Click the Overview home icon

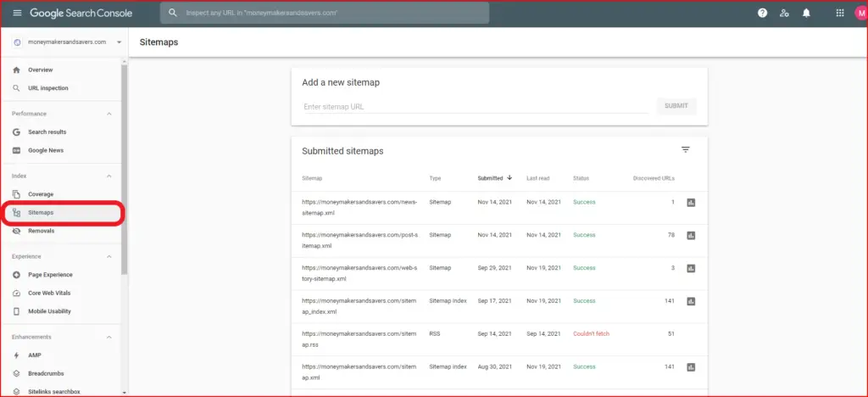tap(17, 70)
